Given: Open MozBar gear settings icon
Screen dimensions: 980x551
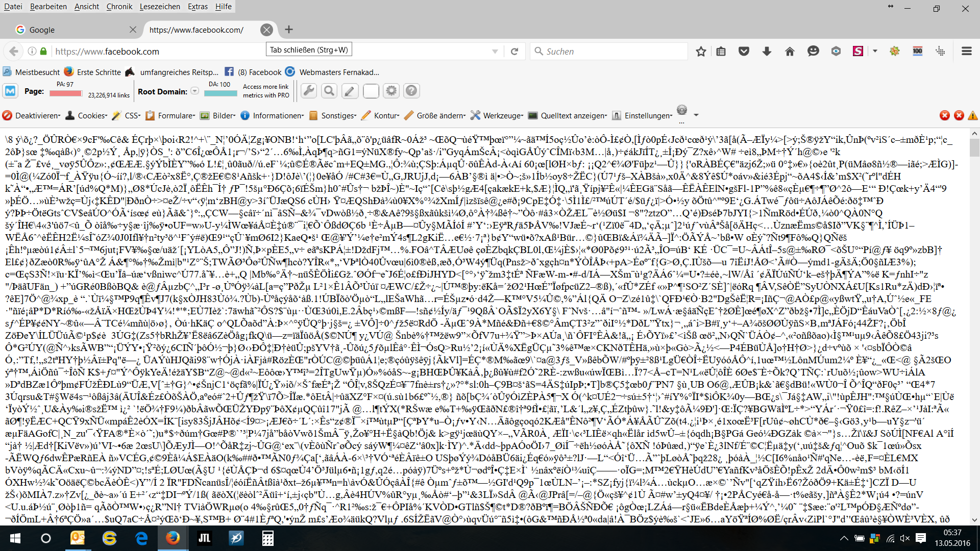Looking at the screenshot, I should 391,91.
